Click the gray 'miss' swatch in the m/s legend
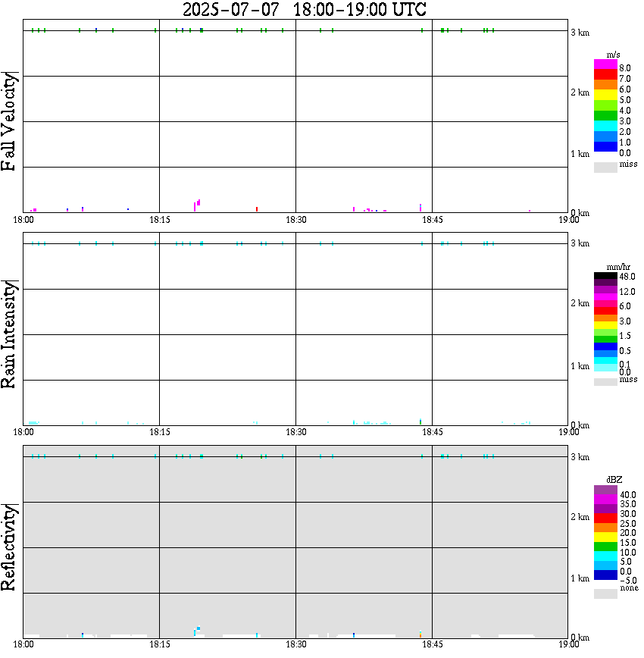This screenshot has width=644, height=658. pos(605,167)
